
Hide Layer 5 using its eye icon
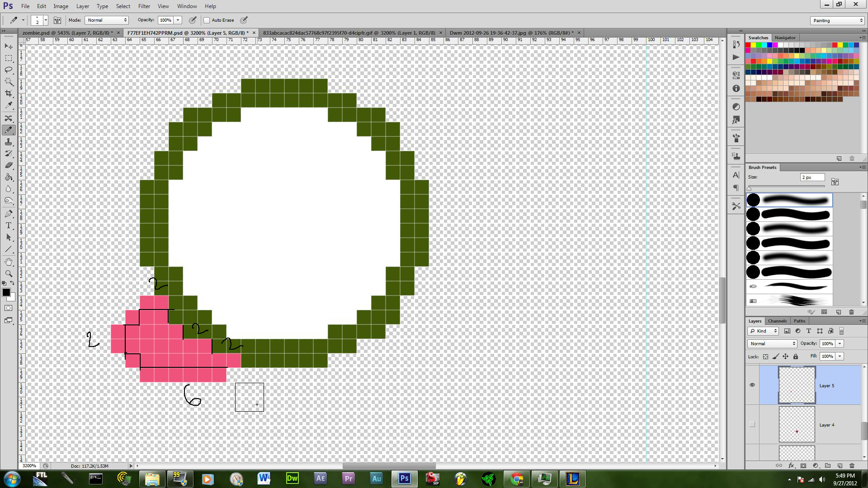(752, 385)
